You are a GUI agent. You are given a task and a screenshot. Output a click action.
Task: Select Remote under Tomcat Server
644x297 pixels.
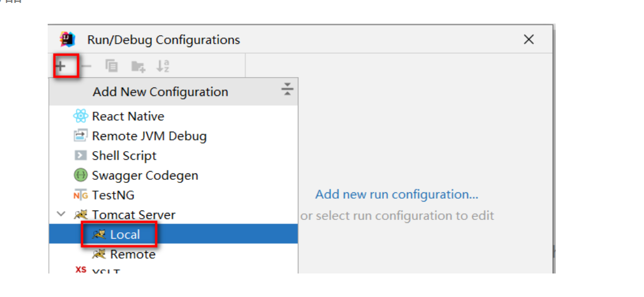pos(173,254)
